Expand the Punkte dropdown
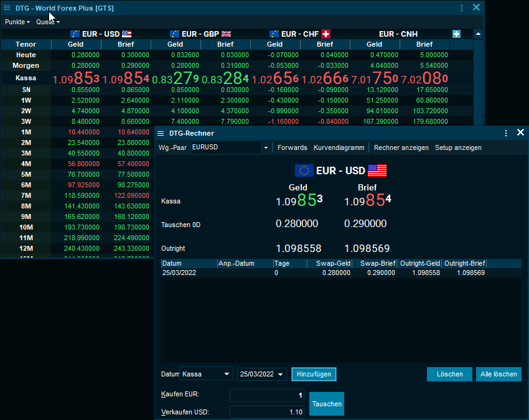Image resolution: width=529 pixels, height=420 pixels. tap(17, 22)
